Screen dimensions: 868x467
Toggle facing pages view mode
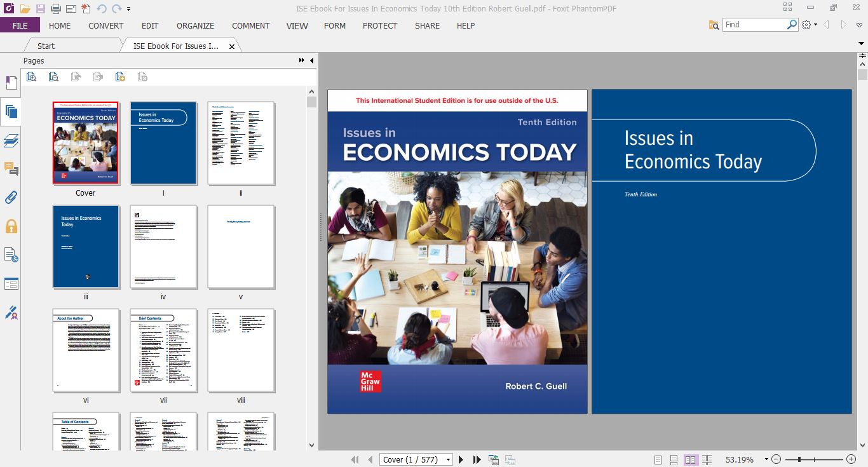click(691, 459)
